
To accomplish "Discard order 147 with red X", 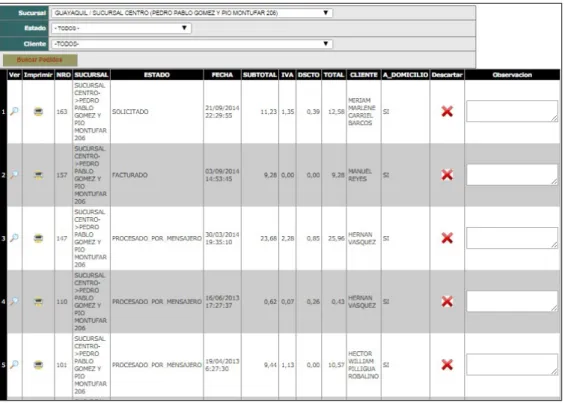I will pos(447,238).
